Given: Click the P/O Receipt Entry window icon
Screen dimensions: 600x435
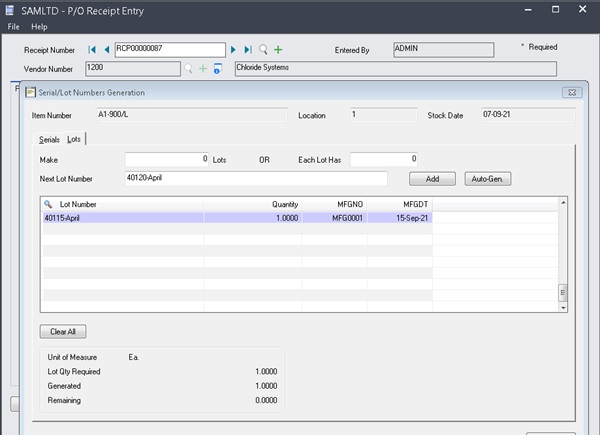Looking at the screenshot, I should click(x=10, y=10).
